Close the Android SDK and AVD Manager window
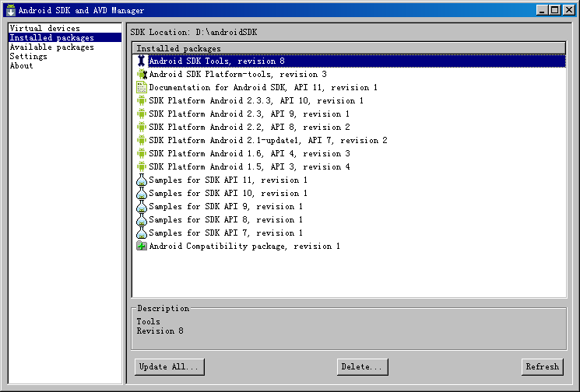This screenshot has width=580, height=392. (x=569, y=10)
